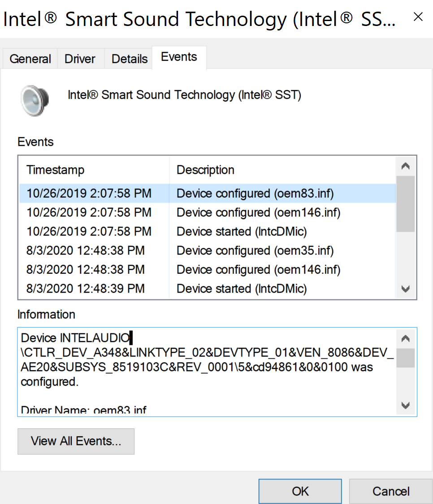The width and height of the screenshot is (433, 504).
Task: Open the Details tab
Action: click(x=130, y=59)
